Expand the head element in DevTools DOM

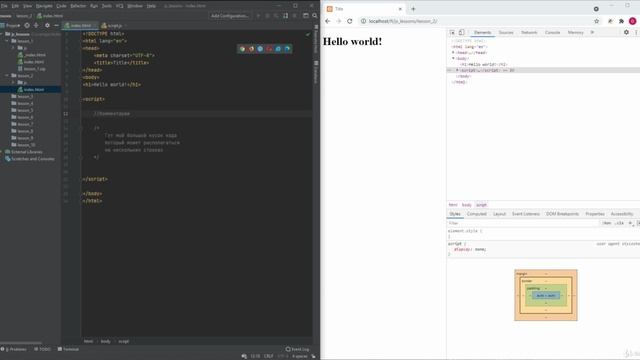pos(453,53)
